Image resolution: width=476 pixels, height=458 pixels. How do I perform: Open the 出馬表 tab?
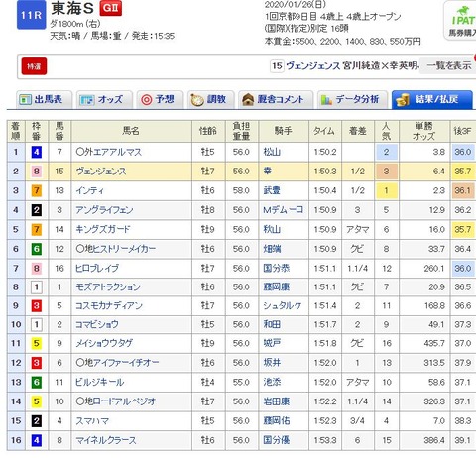[45, 99]
